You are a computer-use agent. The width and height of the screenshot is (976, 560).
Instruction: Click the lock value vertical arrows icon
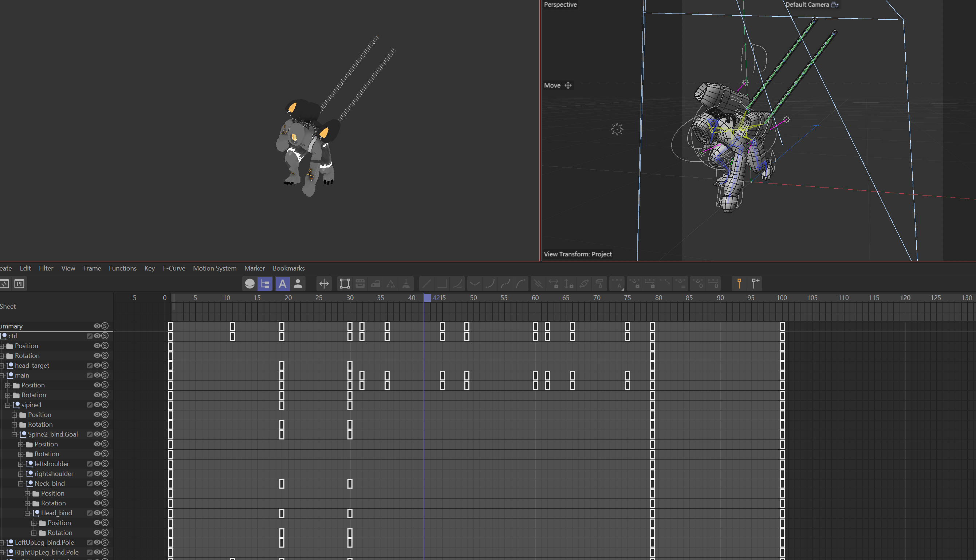point(568,284)
